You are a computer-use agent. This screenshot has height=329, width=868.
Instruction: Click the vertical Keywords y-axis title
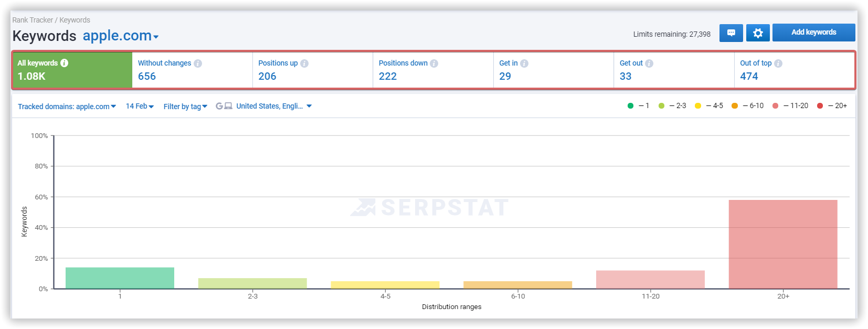click(x=24, y=221)
